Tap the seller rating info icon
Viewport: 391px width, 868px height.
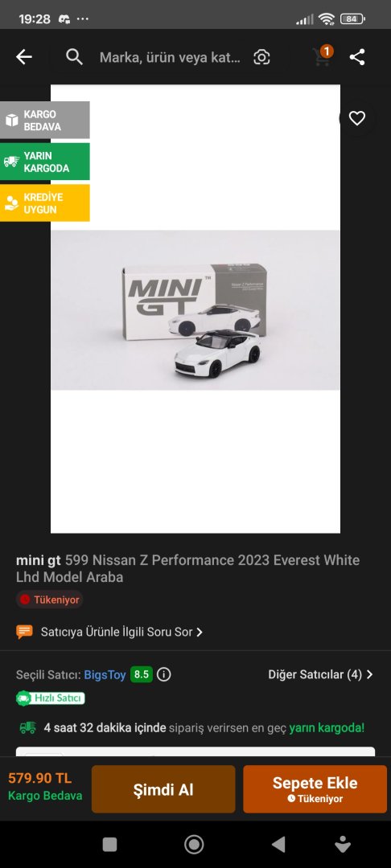[x=163, y=674]
